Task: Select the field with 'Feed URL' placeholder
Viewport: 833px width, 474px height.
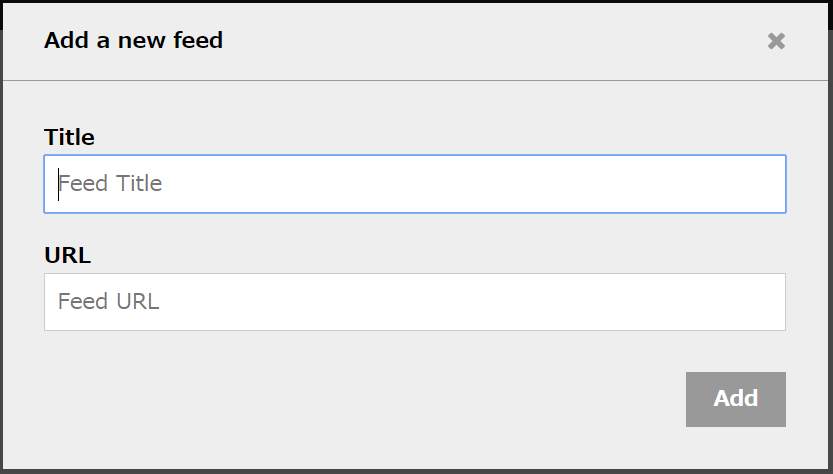Action: coord(414,302)
